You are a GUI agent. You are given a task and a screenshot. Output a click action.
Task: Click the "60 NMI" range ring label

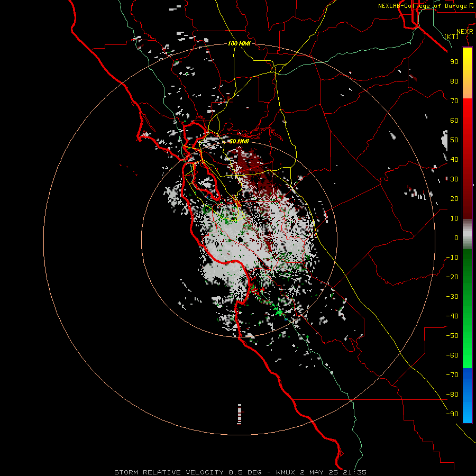point(239,141)
